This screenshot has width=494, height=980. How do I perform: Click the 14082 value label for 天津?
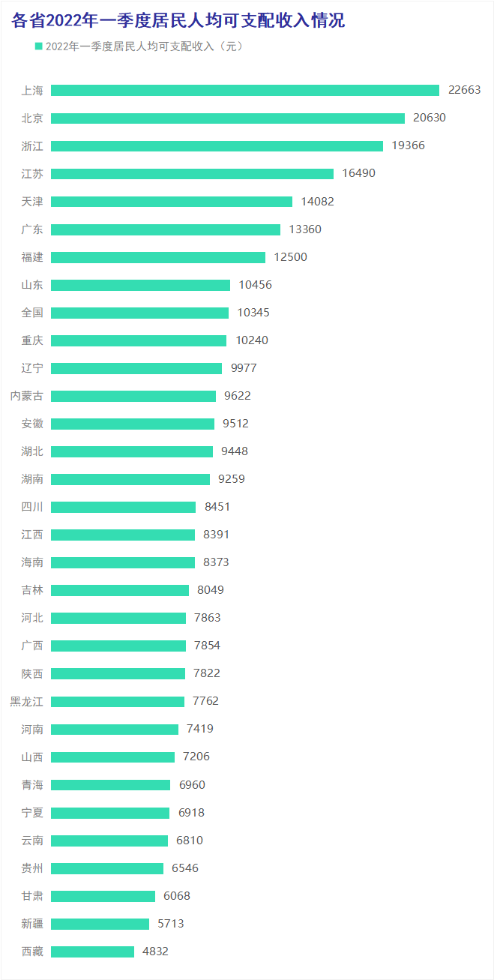point(317,202)
